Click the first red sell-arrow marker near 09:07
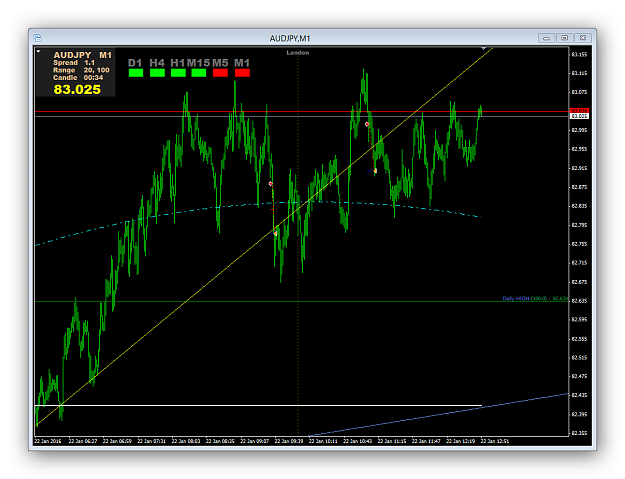This screenshot has height=479, width=625. coord(271,184)
